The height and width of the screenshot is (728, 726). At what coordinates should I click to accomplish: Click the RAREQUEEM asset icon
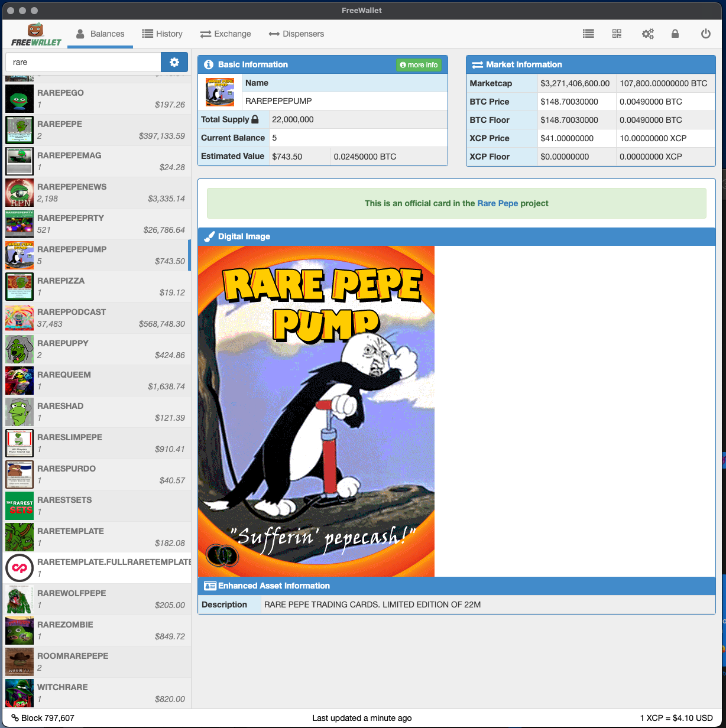(x=20, y=381)
